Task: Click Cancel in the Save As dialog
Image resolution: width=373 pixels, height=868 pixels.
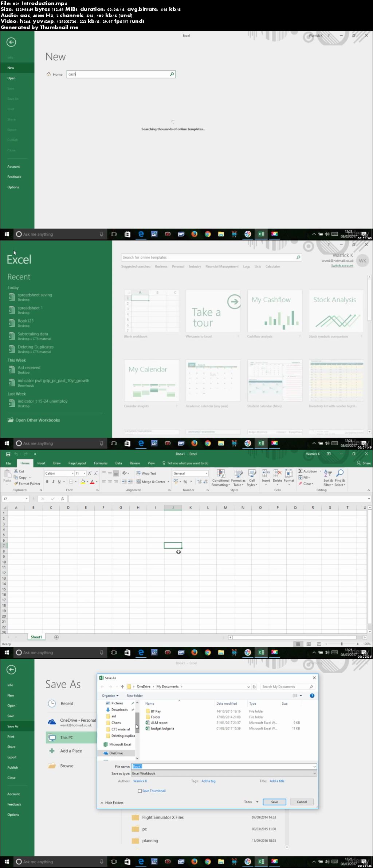Action: 302,802
